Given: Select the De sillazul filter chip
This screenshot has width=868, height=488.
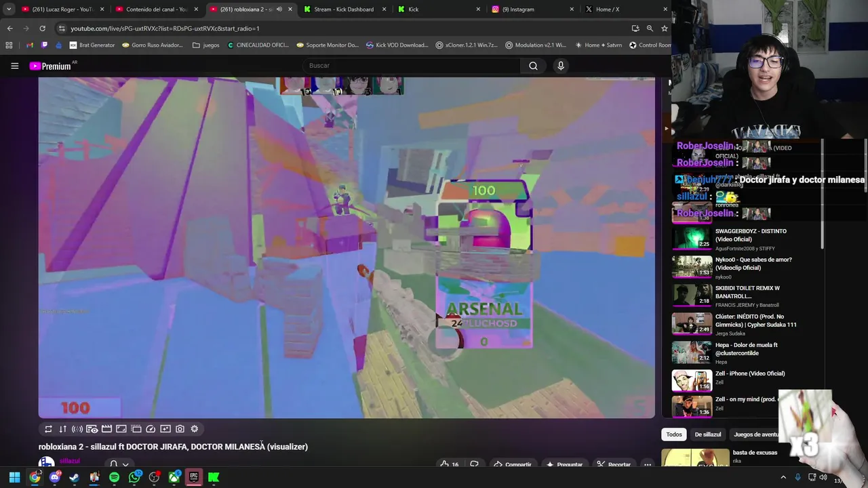Looking at the screenshot, I should point(707,434).
